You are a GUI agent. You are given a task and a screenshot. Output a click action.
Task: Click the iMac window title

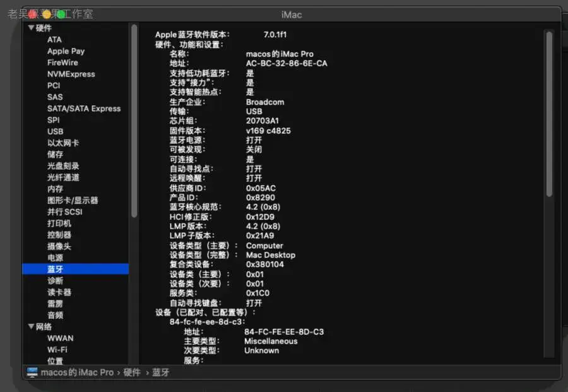click(x=292, y=15)
